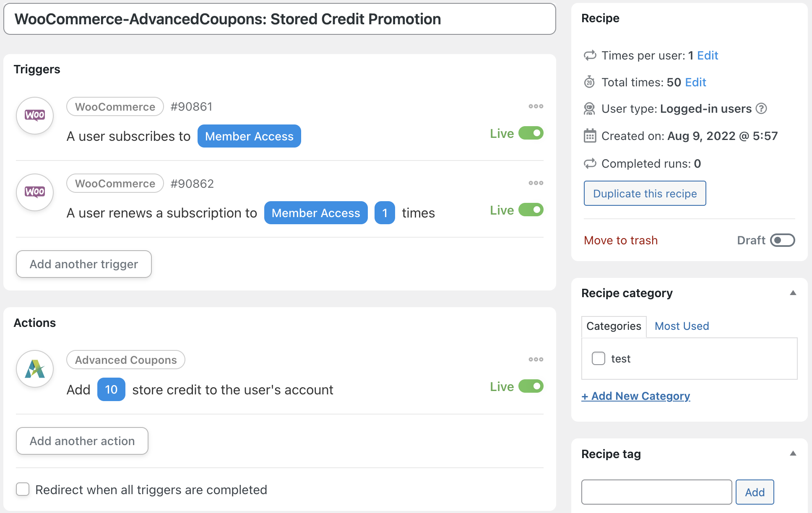The width and height of the screenshot is (812, 513).
Task: Switch the recipe Draft toggle
Action: [x=783, y=240]
